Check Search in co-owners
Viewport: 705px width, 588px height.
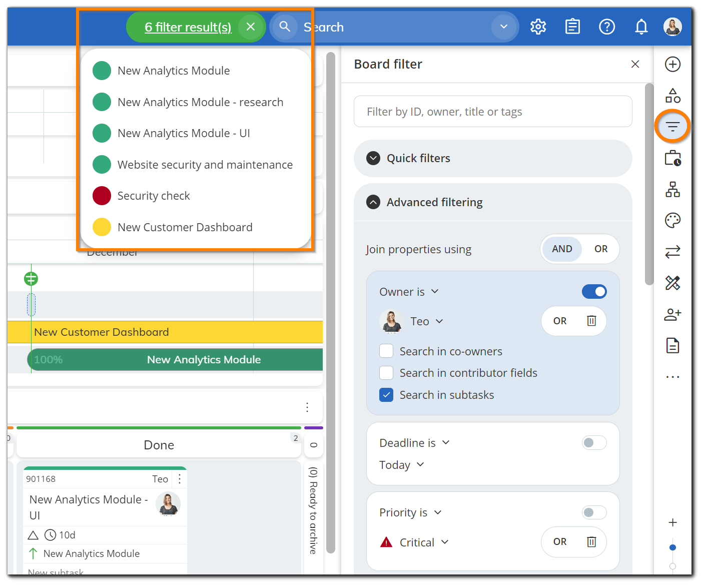(386, 351)
